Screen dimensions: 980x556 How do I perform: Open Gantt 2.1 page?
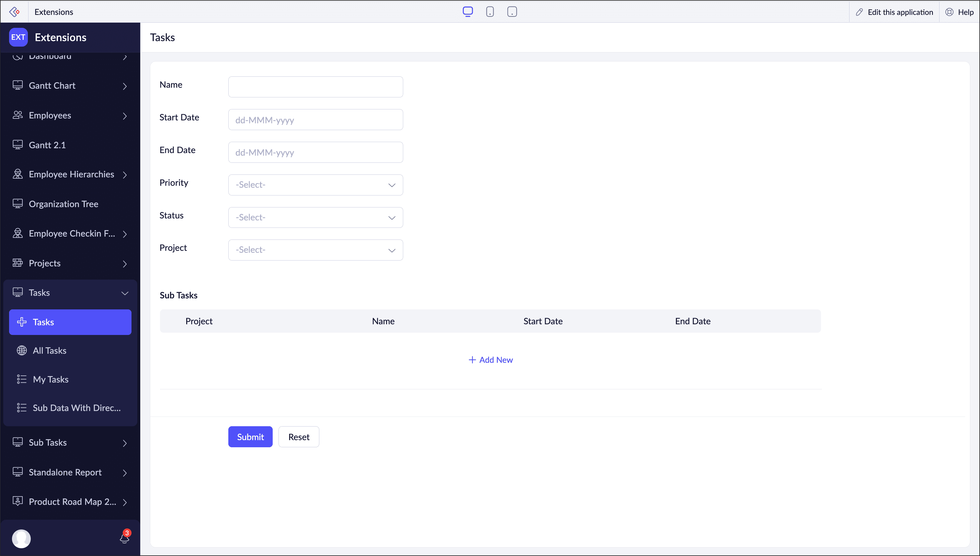[x=70, y=145]
